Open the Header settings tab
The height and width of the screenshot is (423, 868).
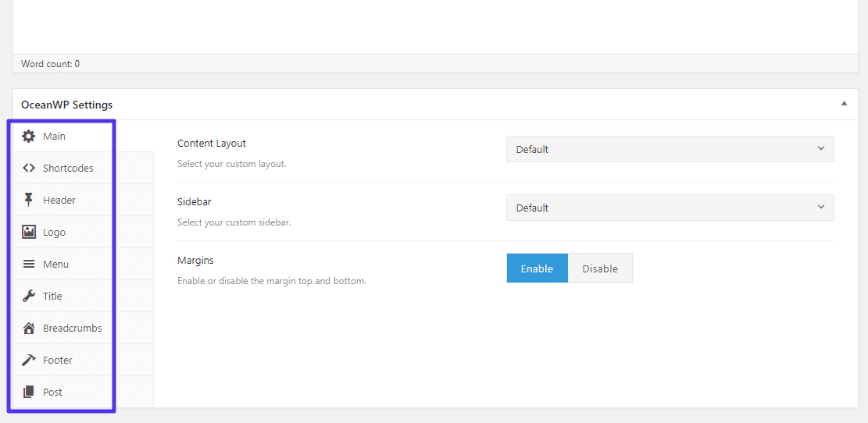click(x=59, y=201)
